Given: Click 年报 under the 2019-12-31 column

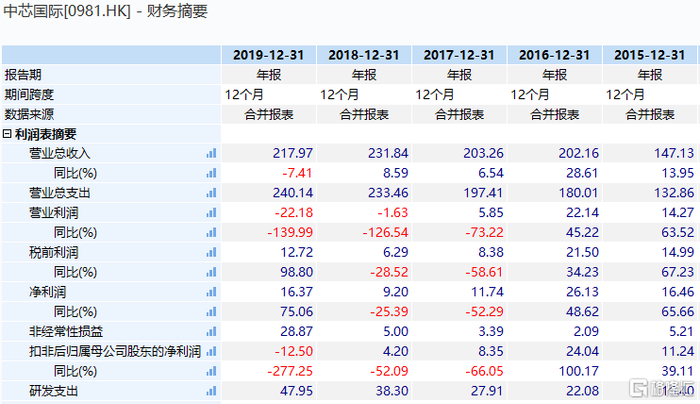Looking at the screenshot, I should pos(269,75).
